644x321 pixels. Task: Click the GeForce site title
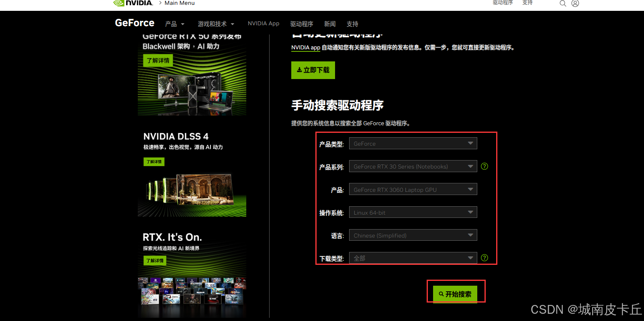pyautogui.click(x=135, y=23)
